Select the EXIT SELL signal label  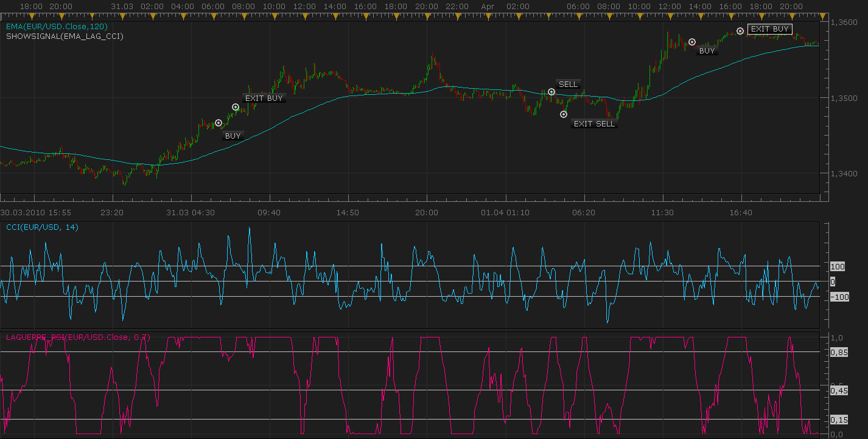pyautogui.click(x=594, y=124)
